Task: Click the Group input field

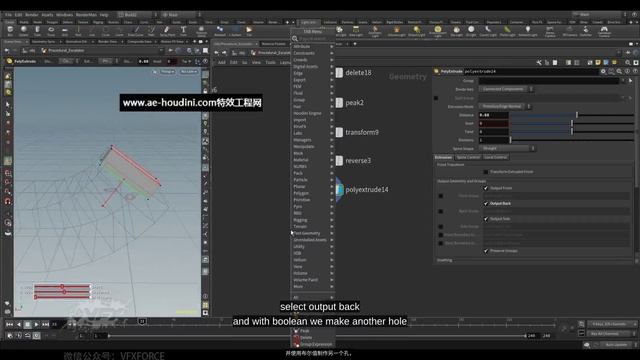Action: coord(549,81)
